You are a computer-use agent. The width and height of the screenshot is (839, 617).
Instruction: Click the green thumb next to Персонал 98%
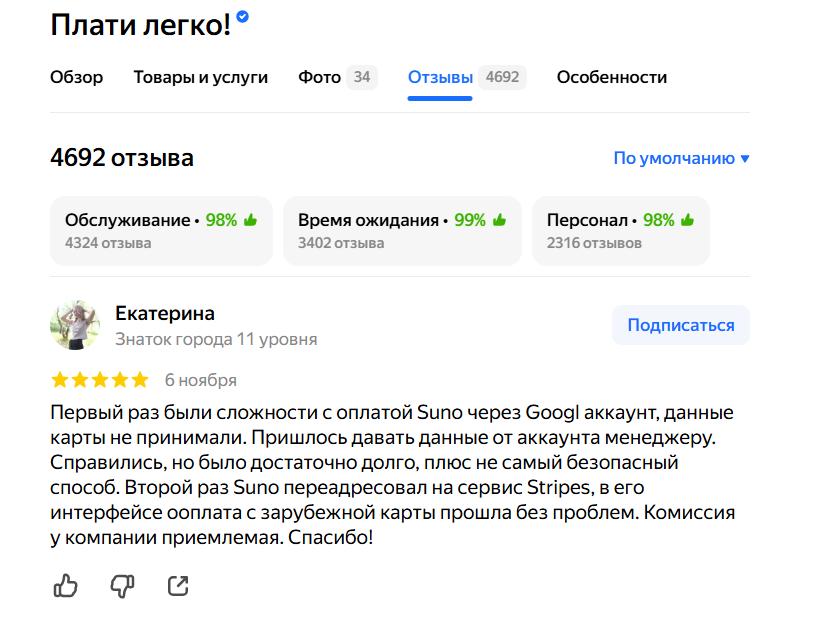click(x=688, y=220)
